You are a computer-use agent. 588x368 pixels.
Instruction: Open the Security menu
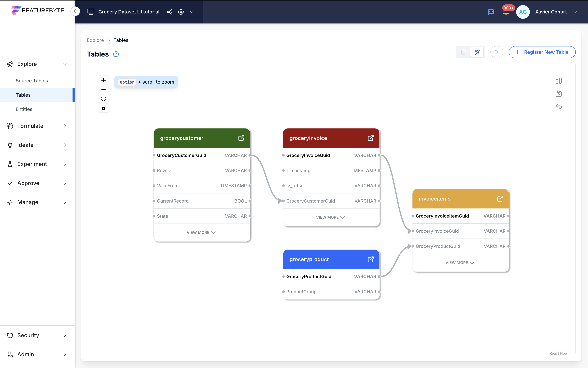point(37,335)
